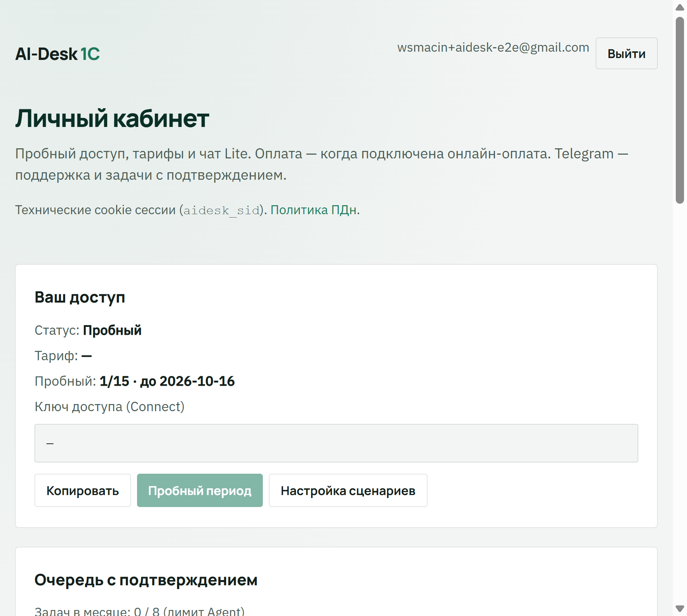
Task: Open the Политика ПДн link
Action: 313,210
